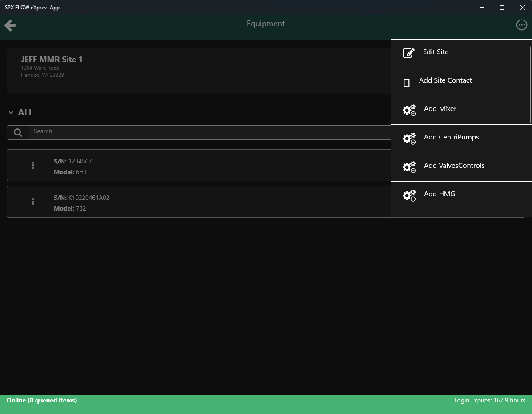Choose Add Site Contact from menu
This screenshot has height=414, width=532.
[x=461, y=82]
